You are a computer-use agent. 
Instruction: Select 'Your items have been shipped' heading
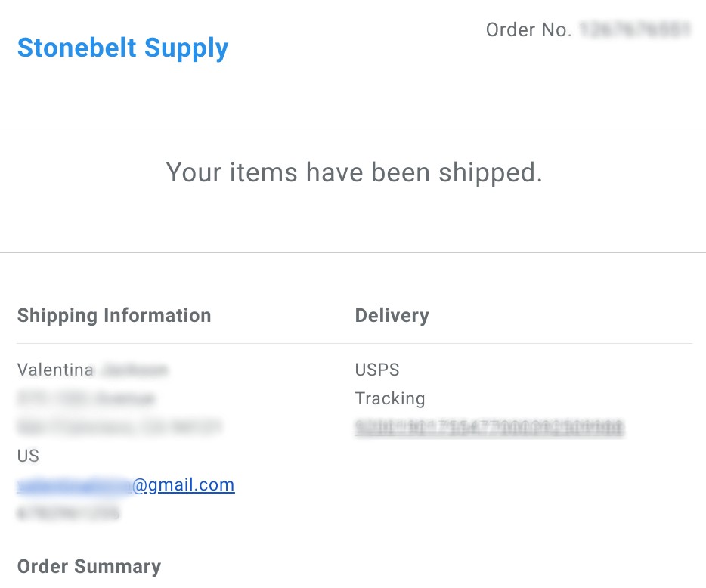point(354,173)
